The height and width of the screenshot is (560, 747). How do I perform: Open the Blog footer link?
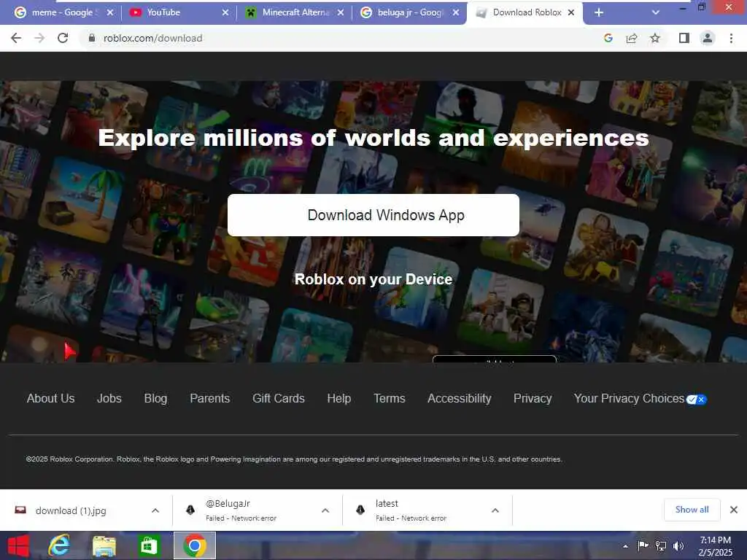[x=156, y=398]
